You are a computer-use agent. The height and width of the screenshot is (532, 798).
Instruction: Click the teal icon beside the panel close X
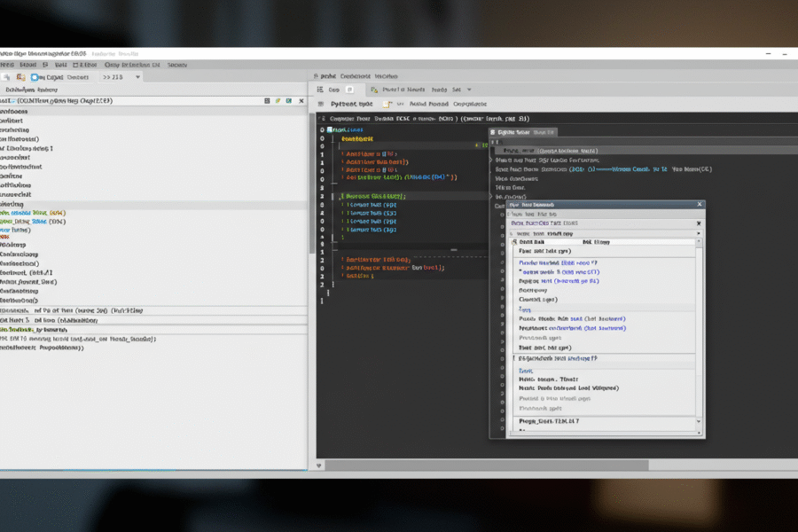point(289,101)
